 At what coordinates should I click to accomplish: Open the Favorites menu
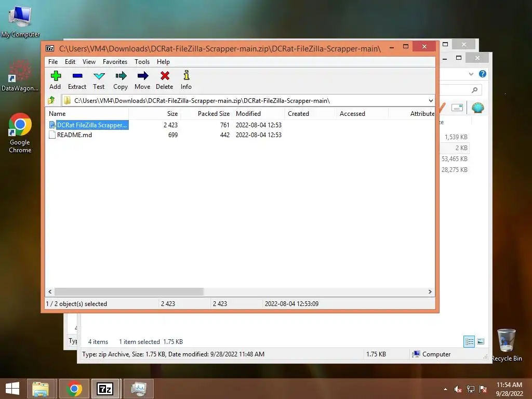tap(115, 62)
